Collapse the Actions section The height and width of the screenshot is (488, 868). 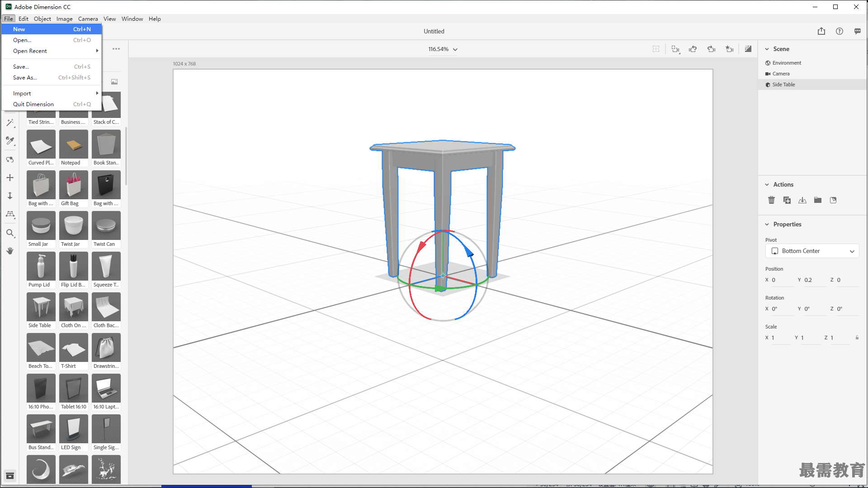[x=767, y=184]
